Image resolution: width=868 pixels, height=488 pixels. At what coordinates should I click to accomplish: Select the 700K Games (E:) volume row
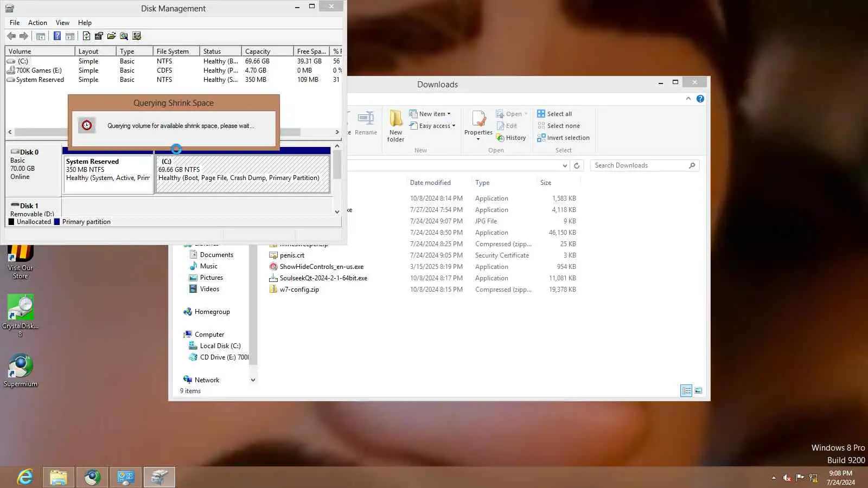pyautogui.click(x=174, y=70)
